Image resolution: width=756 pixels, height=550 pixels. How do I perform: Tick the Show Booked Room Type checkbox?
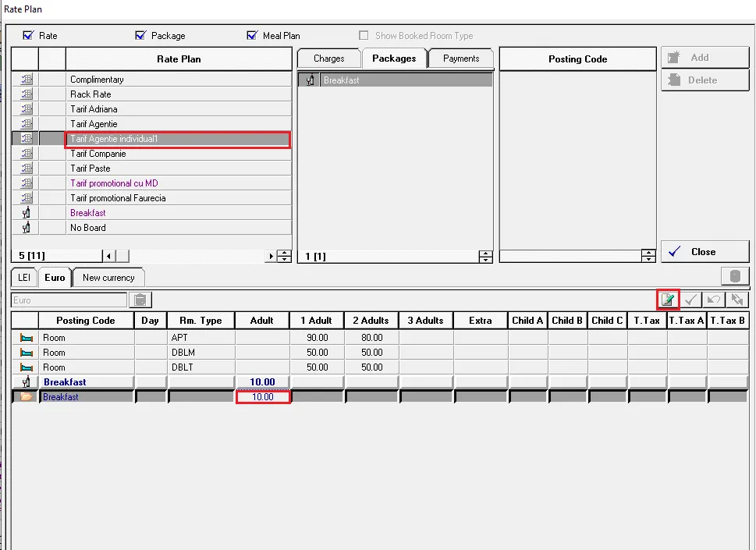coord(364,35)
